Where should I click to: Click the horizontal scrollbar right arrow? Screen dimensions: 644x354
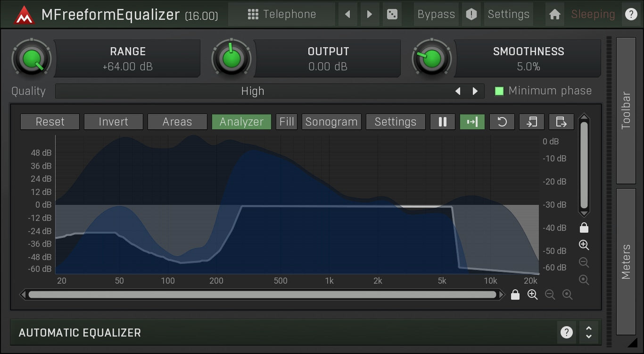click(502, 295)
